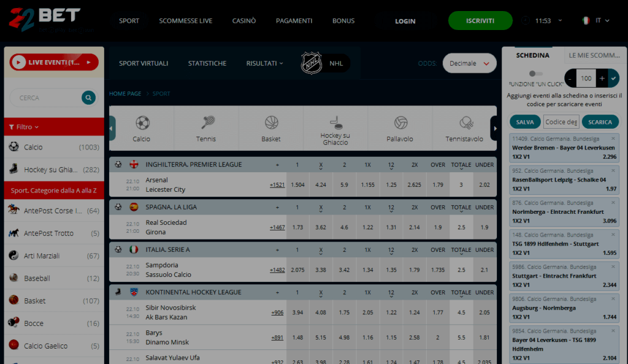Viewport: 628px width, 364px height.
Task: Open Sport Virtuali
Action: (144, 63)
